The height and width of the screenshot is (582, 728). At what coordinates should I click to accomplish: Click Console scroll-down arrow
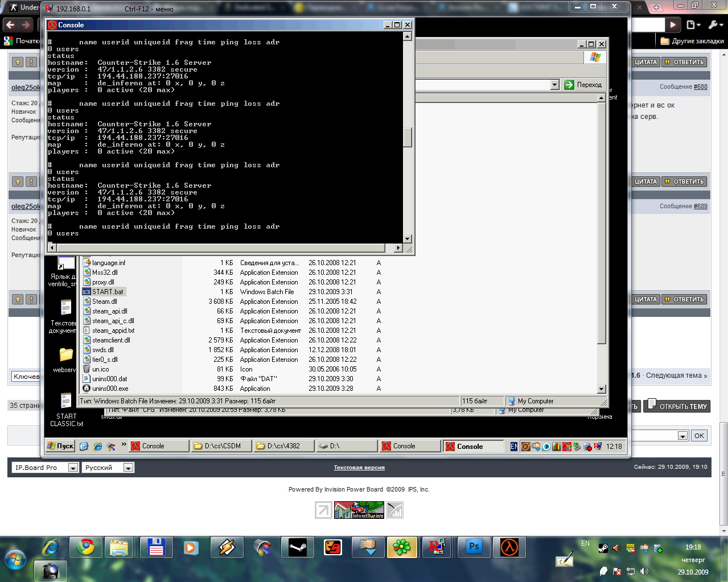coord(408,239)
